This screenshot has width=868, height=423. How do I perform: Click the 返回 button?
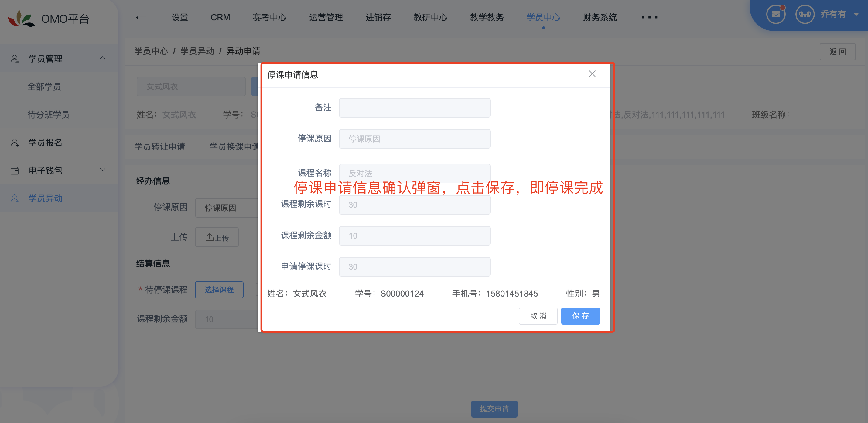click(x=837, y=52)
